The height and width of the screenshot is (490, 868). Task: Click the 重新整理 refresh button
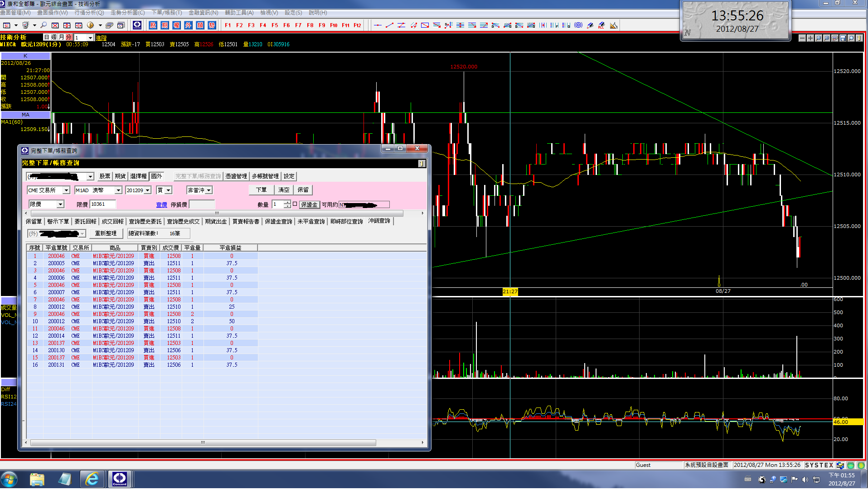click(106, 233)
